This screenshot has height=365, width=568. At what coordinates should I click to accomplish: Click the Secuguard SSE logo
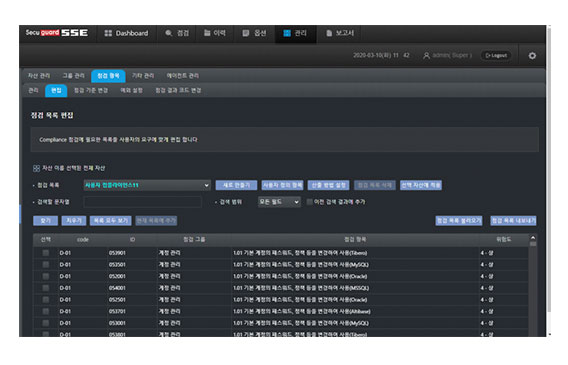tap(57, 33)
